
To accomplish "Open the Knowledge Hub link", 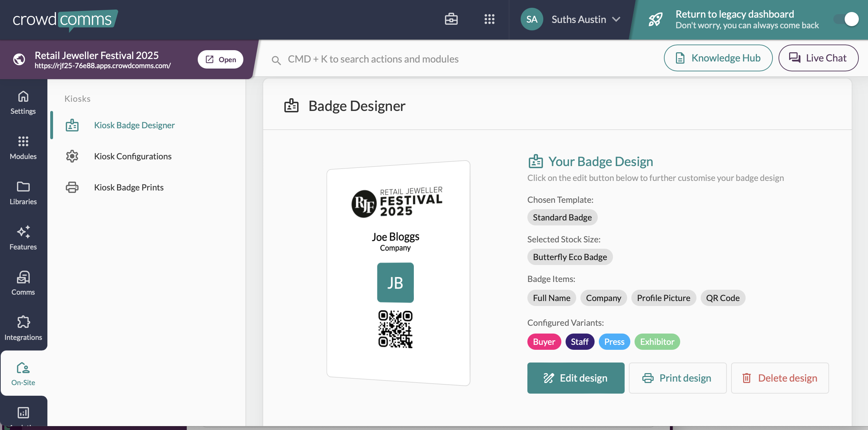I will 718,58.
